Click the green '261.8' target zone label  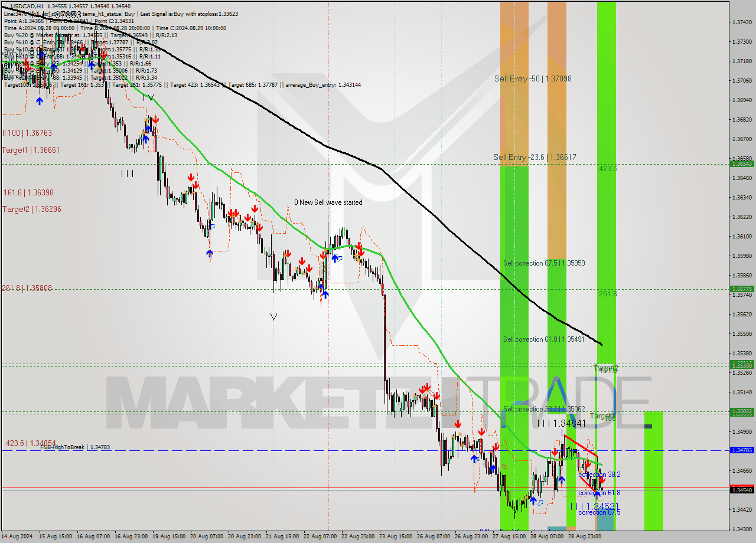click(x=608, y=293)
